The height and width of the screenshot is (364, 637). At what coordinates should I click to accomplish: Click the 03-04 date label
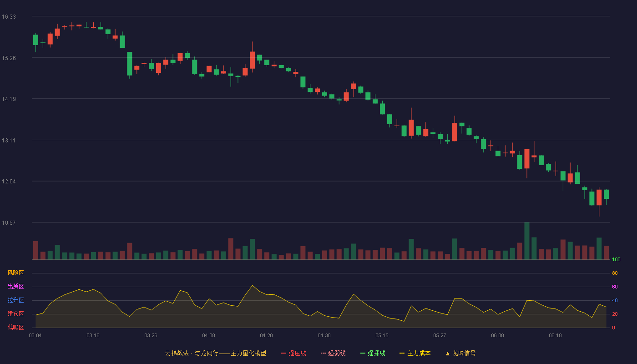[x=35, y=335]
